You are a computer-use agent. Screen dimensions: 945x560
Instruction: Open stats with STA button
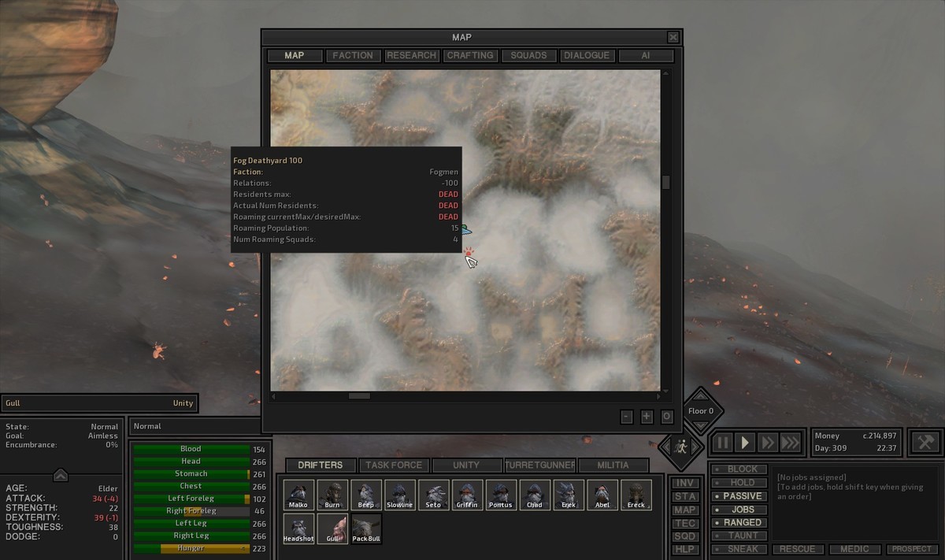point(685,497)
